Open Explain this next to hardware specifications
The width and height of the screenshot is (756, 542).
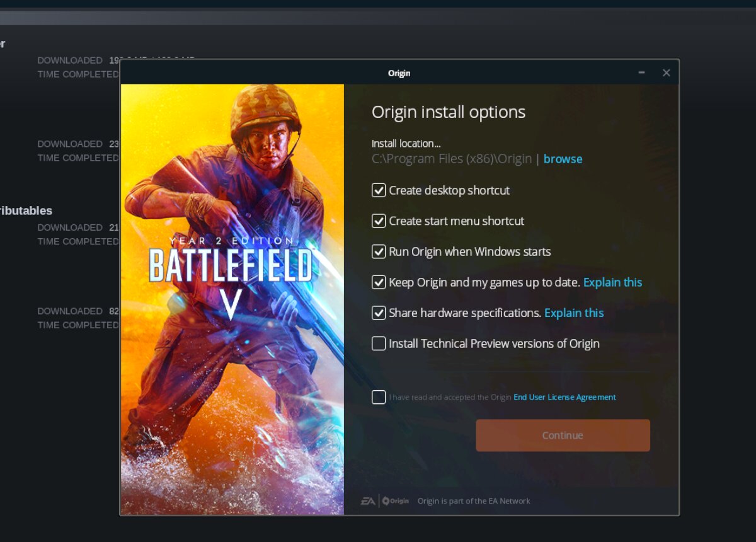[x=574, y=313]
